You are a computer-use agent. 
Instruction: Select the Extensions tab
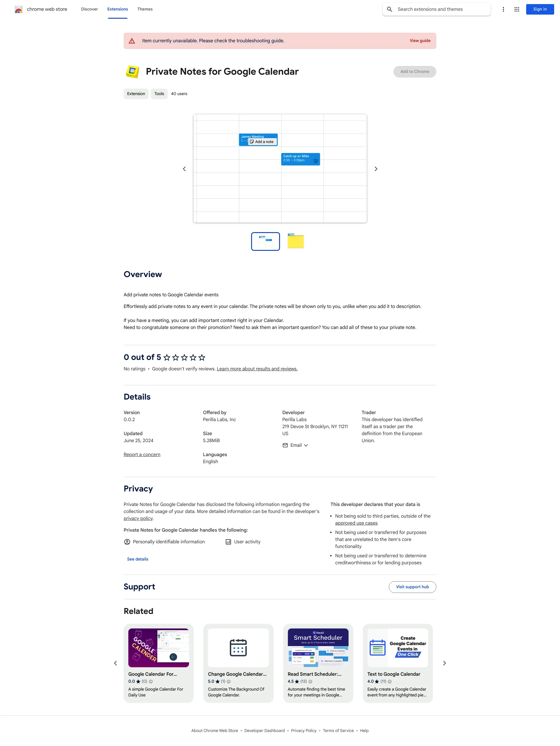(118, 9)
